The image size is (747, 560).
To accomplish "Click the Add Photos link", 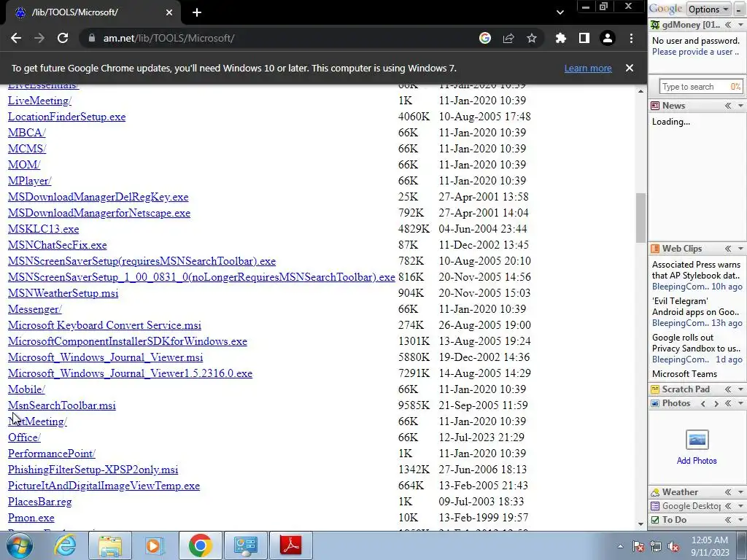I will 697,461.
